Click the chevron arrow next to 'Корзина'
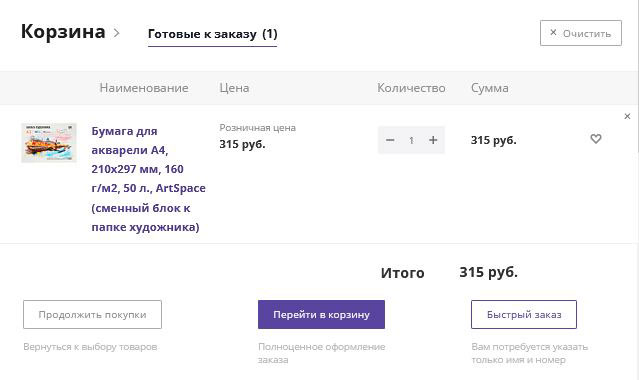639x380 pixels. coord(117,33)
